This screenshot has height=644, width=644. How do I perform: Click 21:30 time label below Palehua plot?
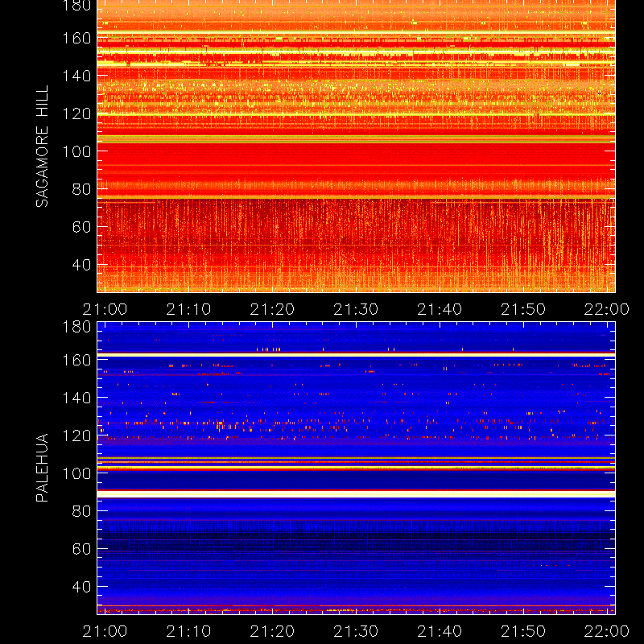point(356,631)
